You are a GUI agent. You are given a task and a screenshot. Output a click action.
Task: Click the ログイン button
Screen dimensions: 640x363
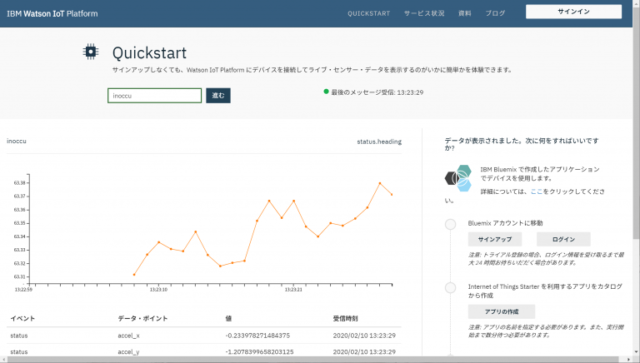[563, 239]
